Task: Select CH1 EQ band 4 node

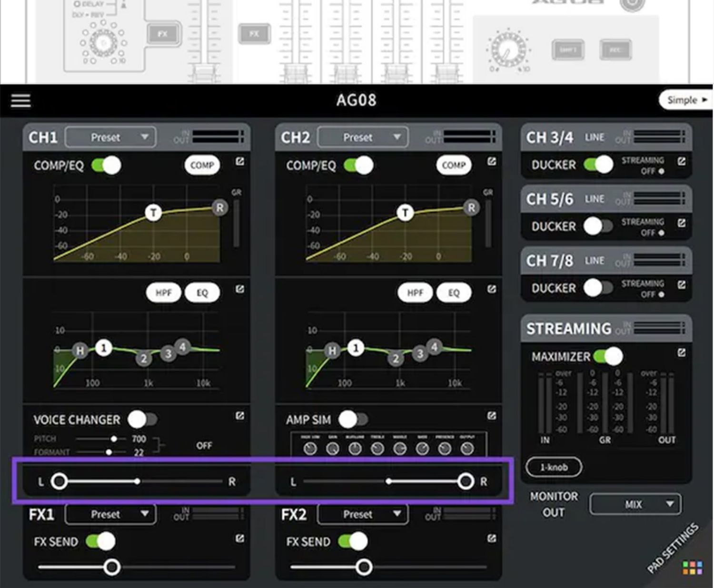Action: click(182, 347)
